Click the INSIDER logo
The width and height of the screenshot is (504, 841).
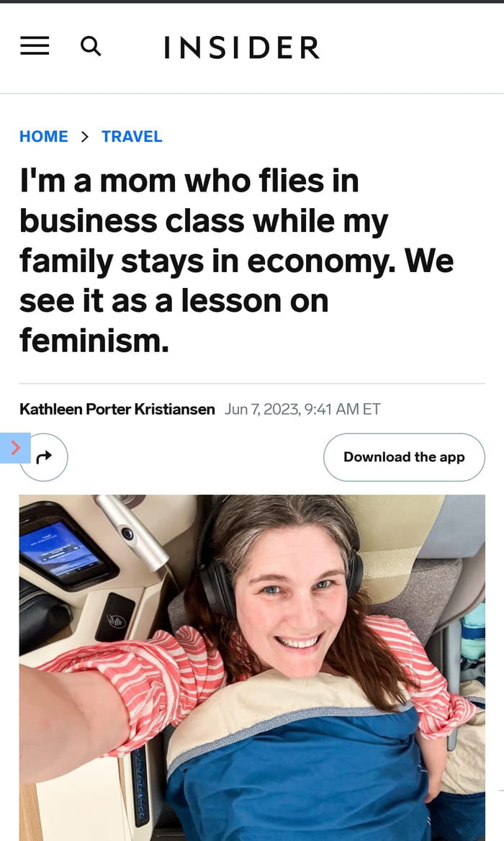242,48
